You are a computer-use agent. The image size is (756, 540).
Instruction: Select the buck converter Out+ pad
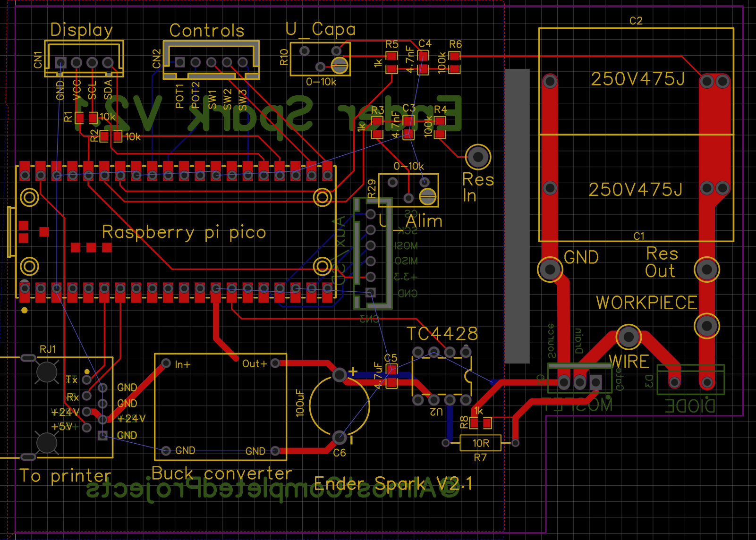pos(275,363)
